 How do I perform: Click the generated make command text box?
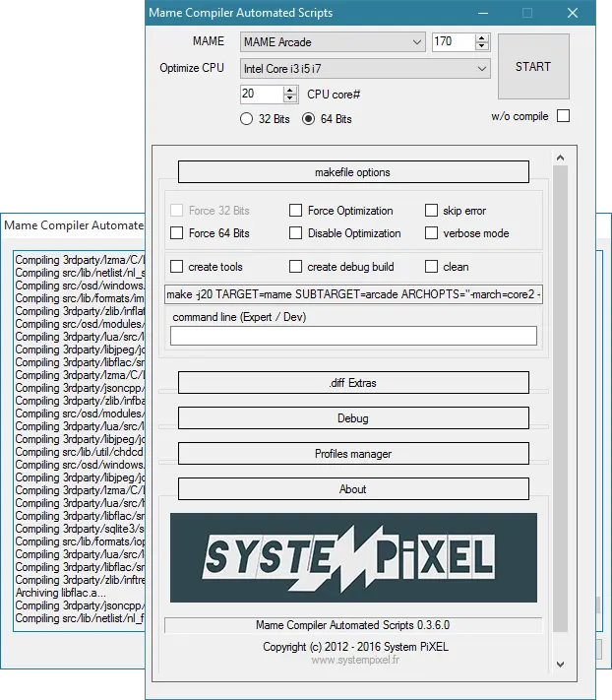(x=353, y=294)
